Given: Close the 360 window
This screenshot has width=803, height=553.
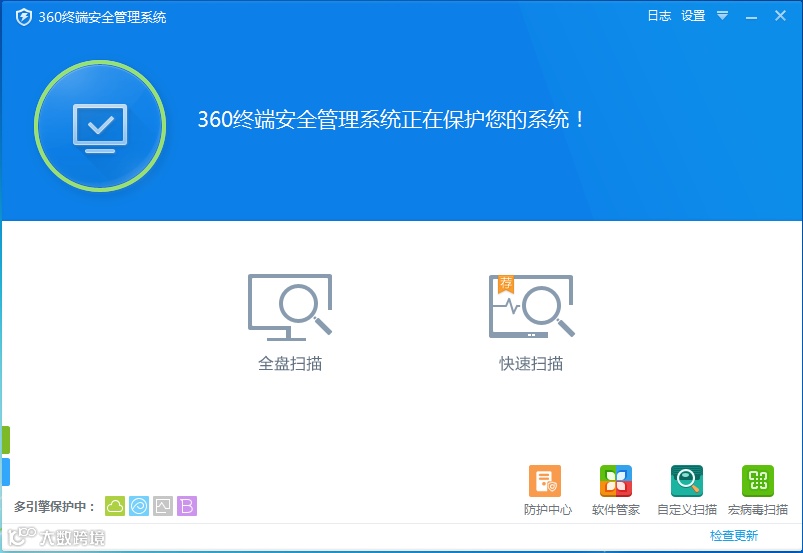Looking at the screenshot, I should click(780, 16).
